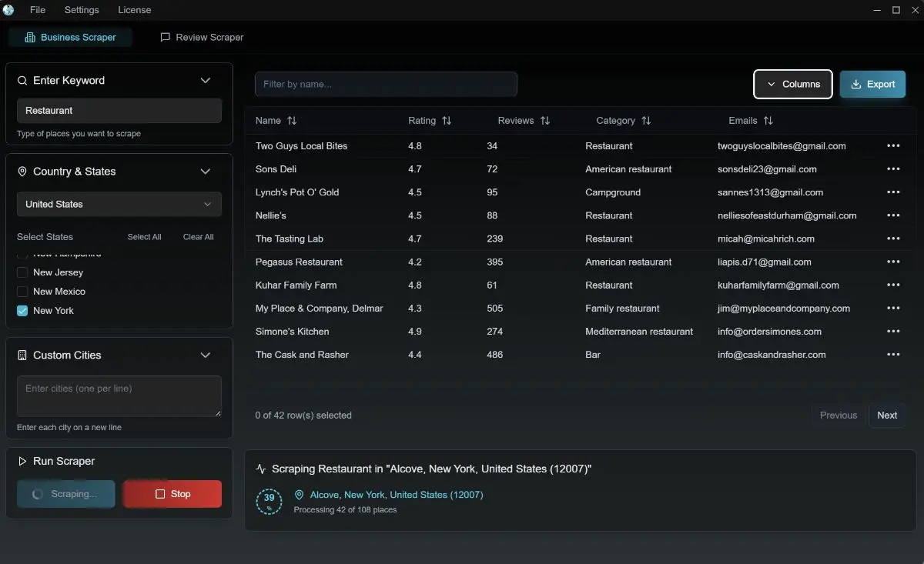This screenshot has width=924, height=564.
Task: Sort by Reviews using arrows icon
Action: tap(545, 121)
